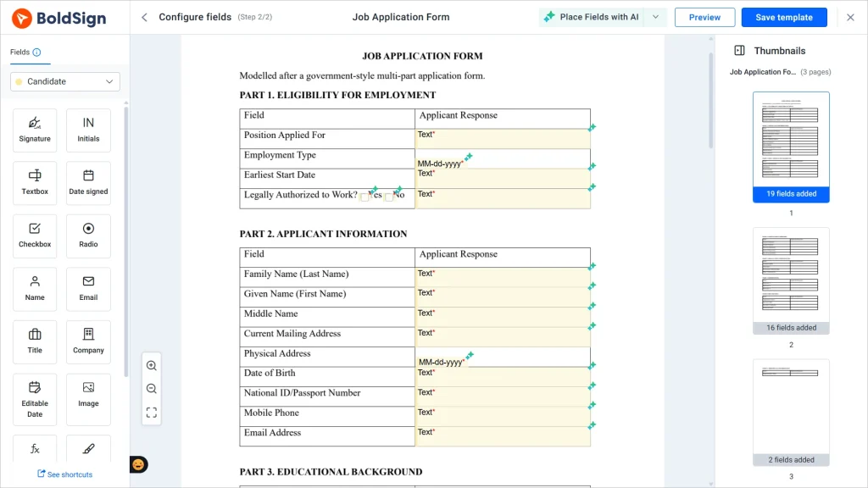Click '2 fields added' label
Image resolution: width=868 pixels, height=488 pixels.
tap(791, 460)
